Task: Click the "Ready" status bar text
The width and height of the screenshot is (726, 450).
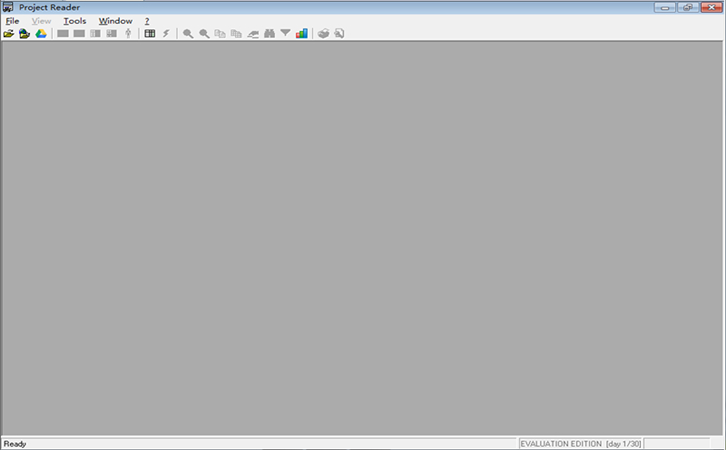Action: click(x=15, y=444)
